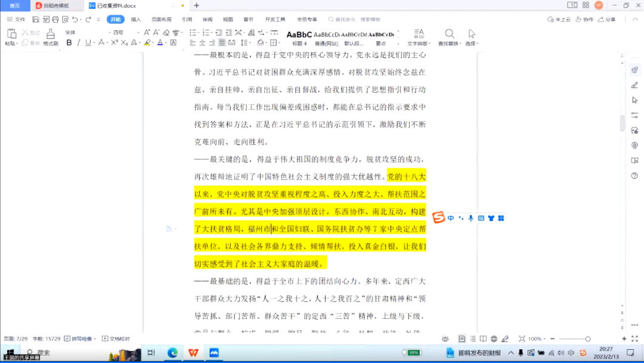Click the Bold formatting button

click(69, 43)
